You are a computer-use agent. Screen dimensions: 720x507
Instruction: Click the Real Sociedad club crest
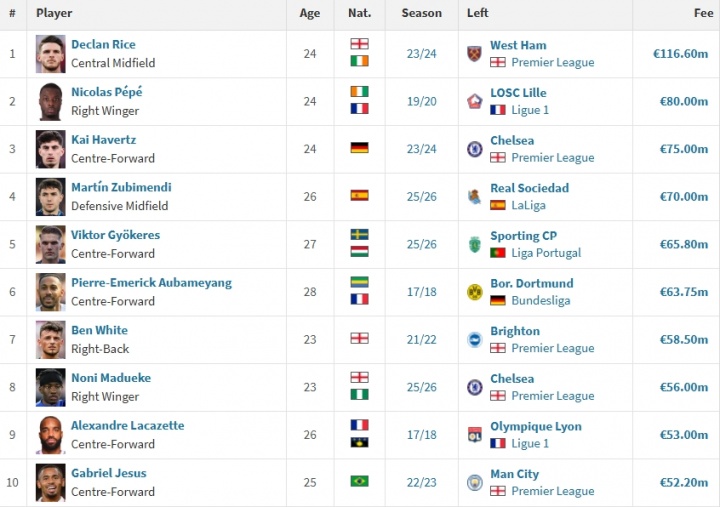click(x=474, y=197)
